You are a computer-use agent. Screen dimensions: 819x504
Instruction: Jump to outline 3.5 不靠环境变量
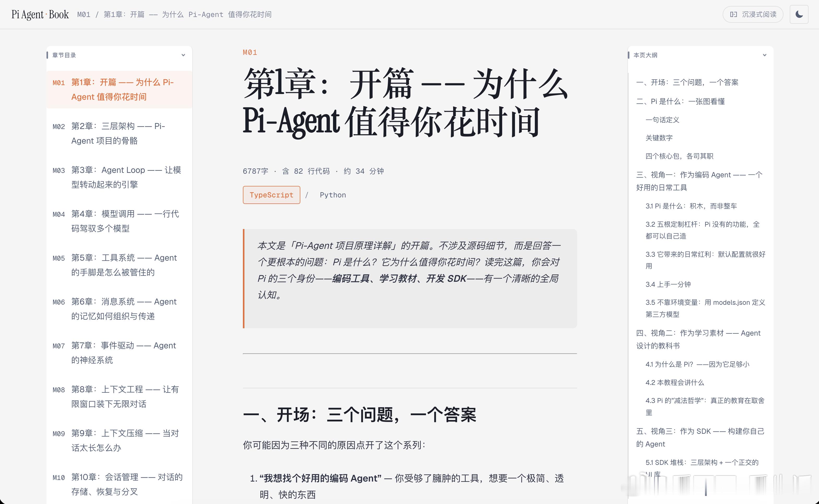click(x=705, y=308)
